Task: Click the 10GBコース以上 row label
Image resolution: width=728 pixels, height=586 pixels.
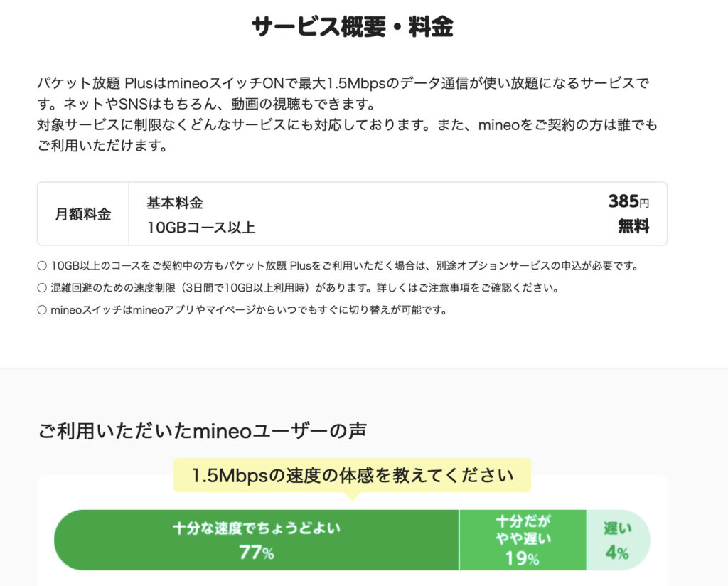Action: coord(201,228)
